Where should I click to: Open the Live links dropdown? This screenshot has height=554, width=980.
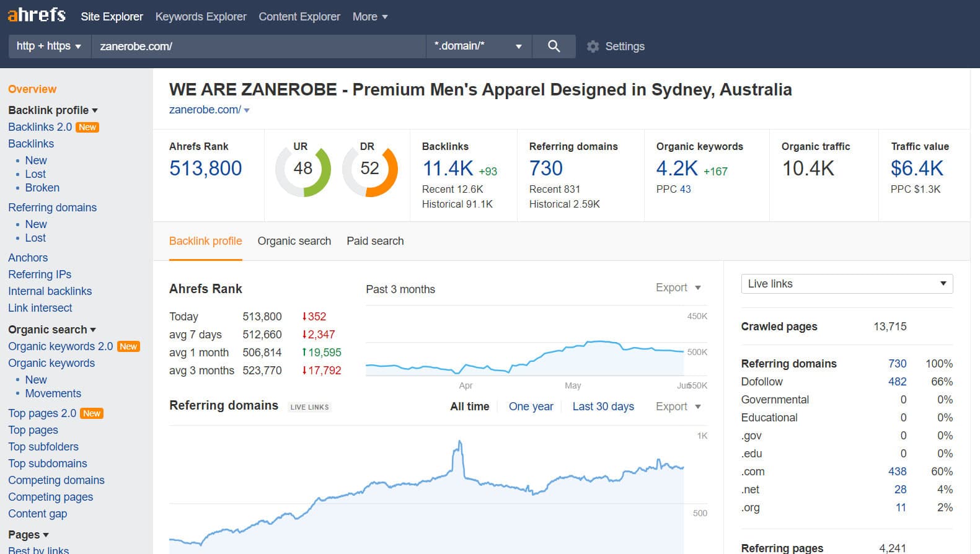(847, 284)
